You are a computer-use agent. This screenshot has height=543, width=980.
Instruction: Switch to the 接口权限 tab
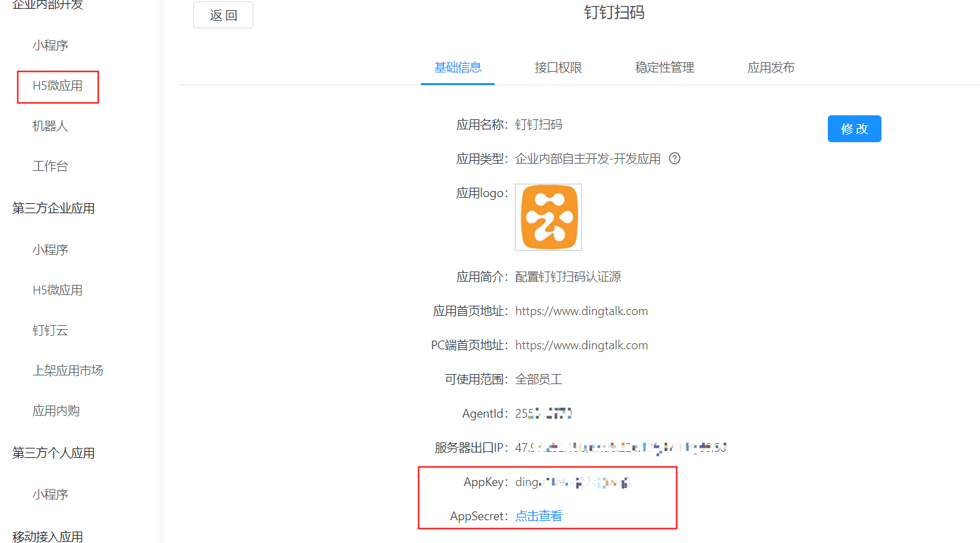[558, 67]
